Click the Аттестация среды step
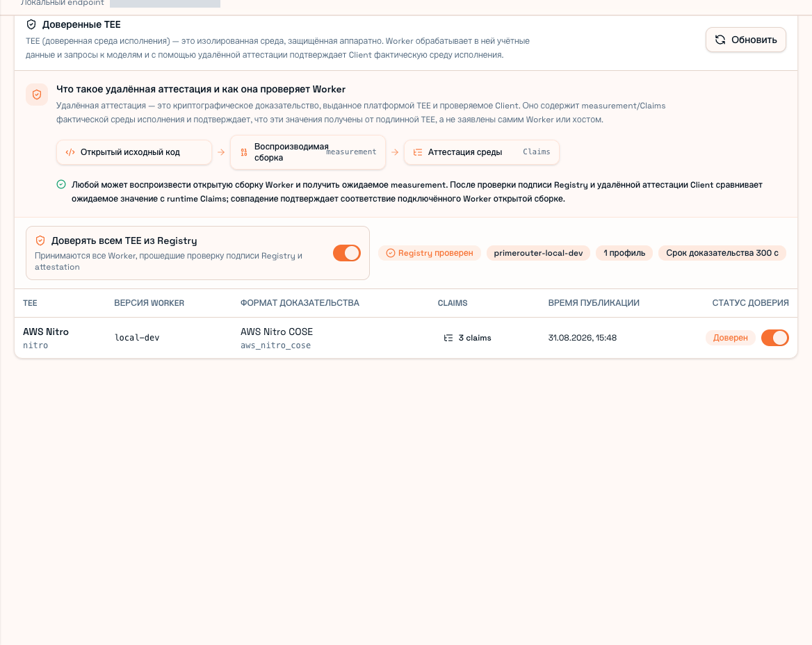 [x=482, y=152]
